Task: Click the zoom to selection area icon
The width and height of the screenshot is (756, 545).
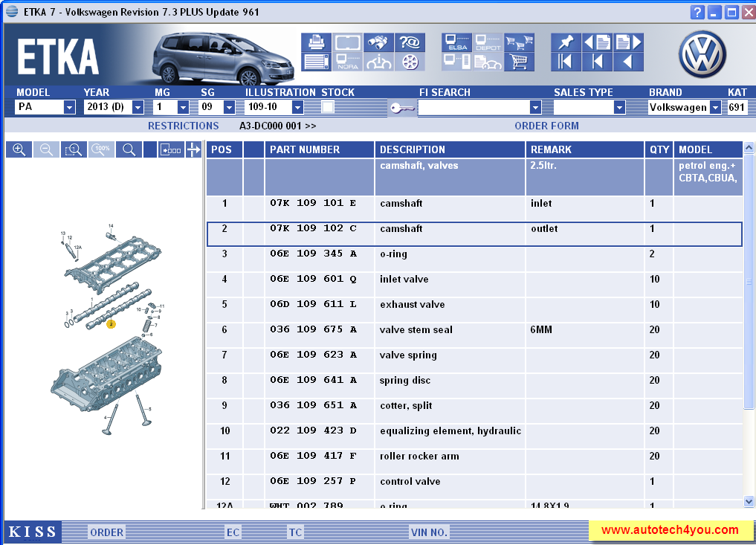Action: click(74, 149)
